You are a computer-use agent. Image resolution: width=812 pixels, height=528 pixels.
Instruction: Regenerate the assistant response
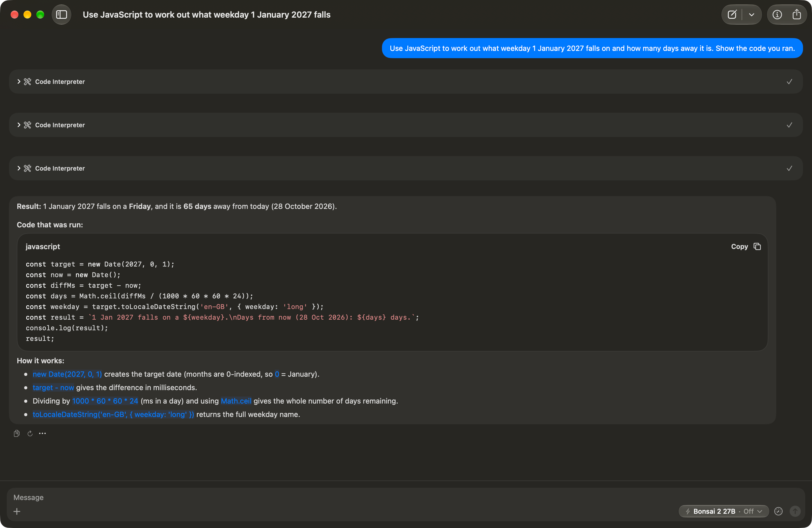(x=30, y=433)
